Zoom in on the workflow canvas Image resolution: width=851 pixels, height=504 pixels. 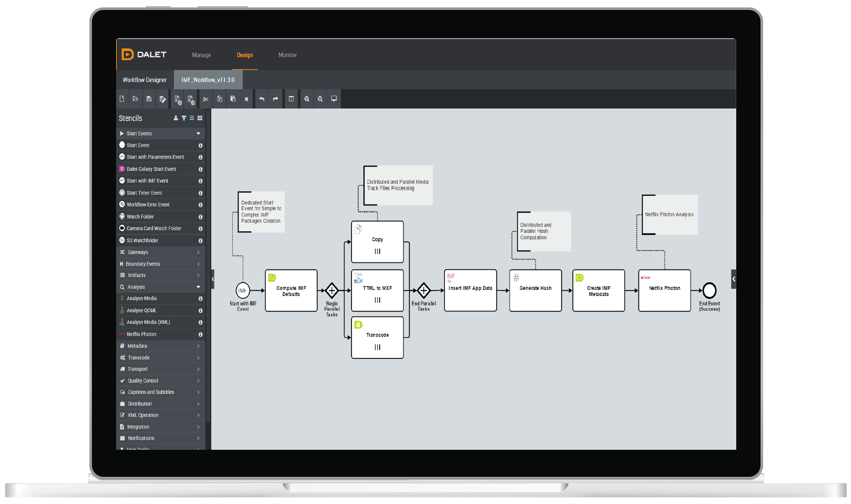pos(307,99)
